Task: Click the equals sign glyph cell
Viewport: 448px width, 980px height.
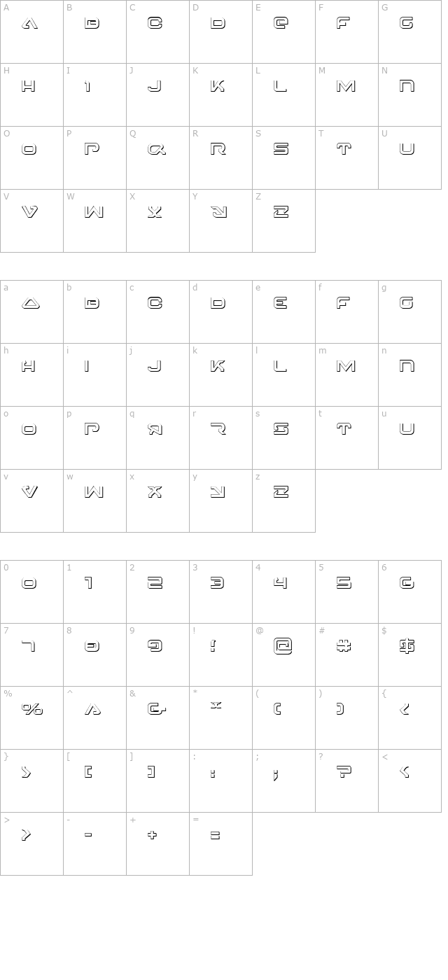Action: [220, 843]
